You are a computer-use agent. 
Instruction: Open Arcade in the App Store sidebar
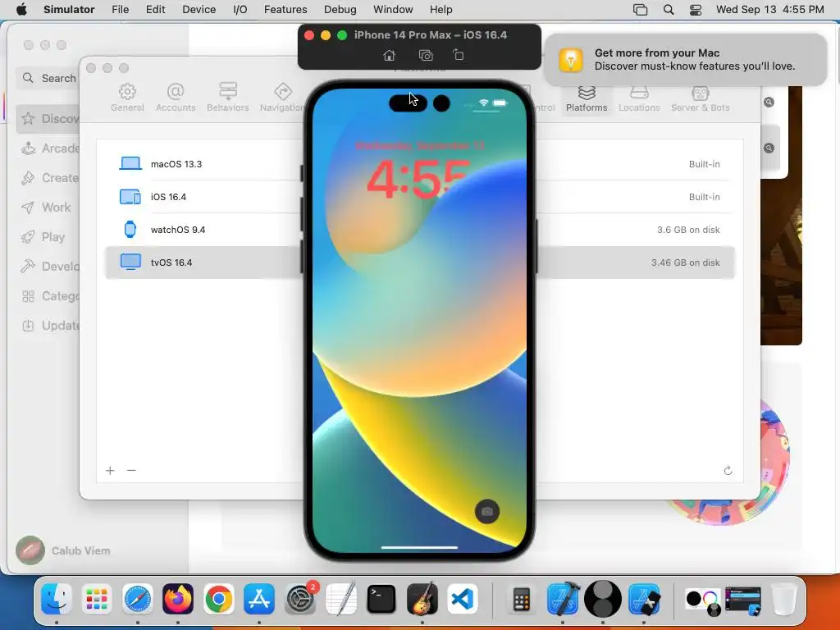tap(49, 148)
